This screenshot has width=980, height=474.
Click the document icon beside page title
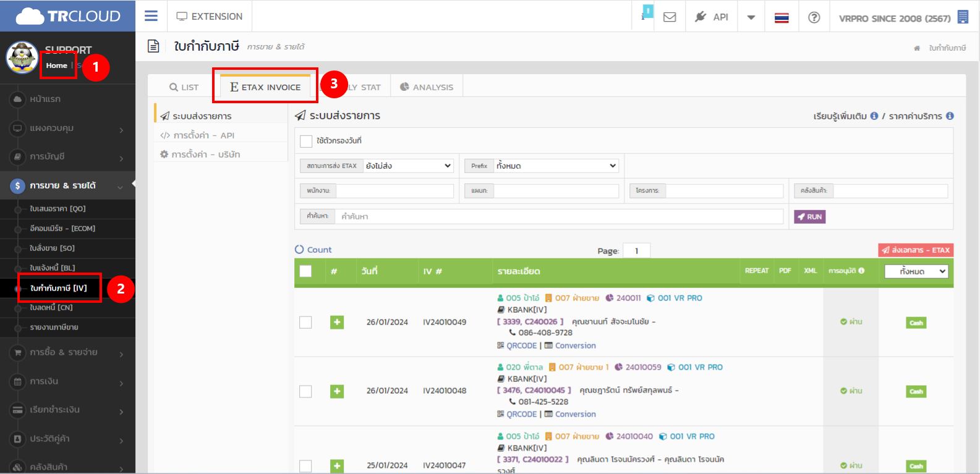[x=153, y=46]
